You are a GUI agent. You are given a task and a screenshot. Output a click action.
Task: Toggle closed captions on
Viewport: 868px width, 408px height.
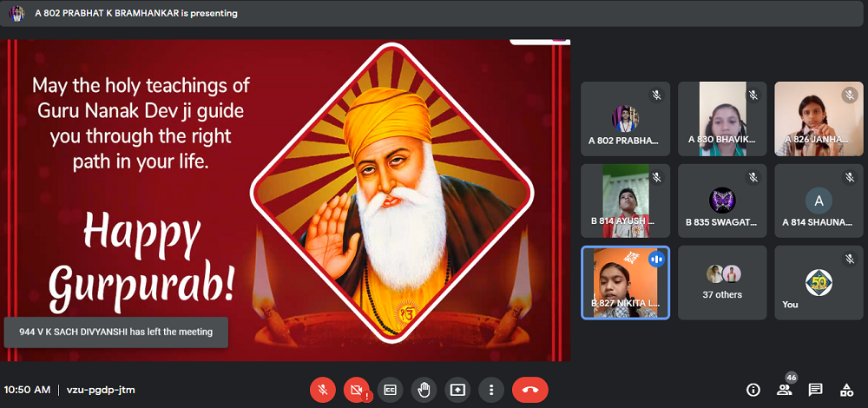391,390
